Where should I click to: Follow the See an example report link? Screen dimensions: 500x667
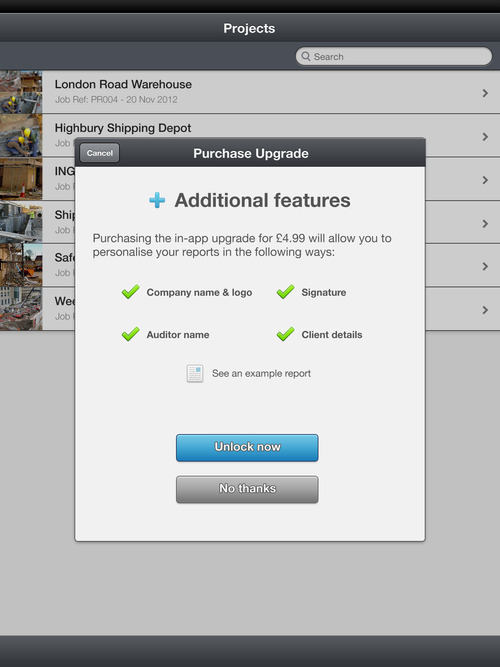pyautogui.click(x=261, y=373)
